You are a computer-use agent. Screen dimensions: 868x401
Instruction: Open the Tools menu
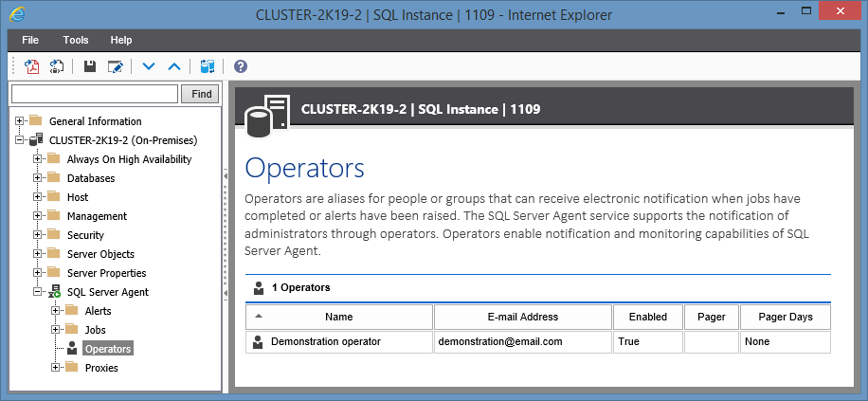point(76,40)
